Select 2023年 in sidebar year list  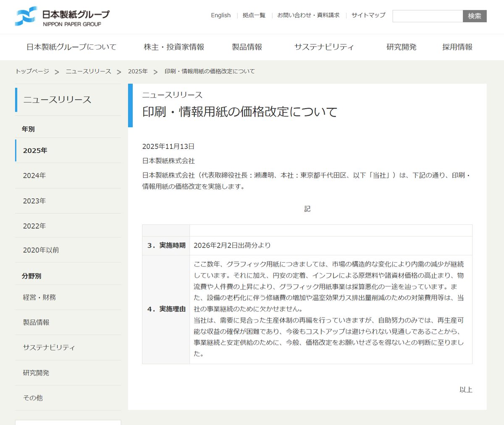68,201
